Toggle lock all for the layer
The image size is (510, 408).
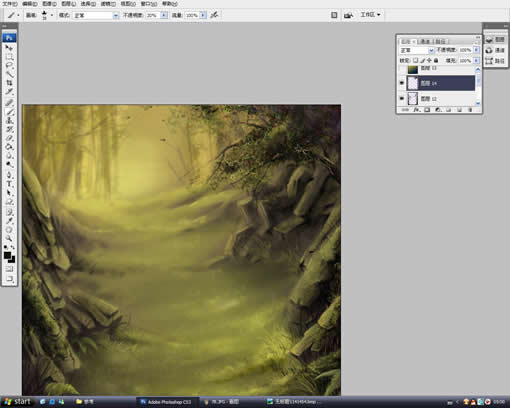pos(436,60)
